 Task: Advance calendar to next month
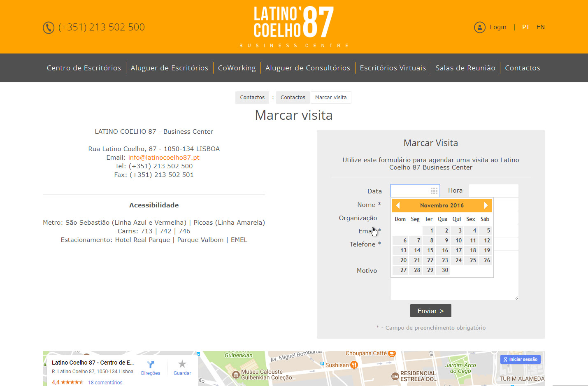point(486,205)
